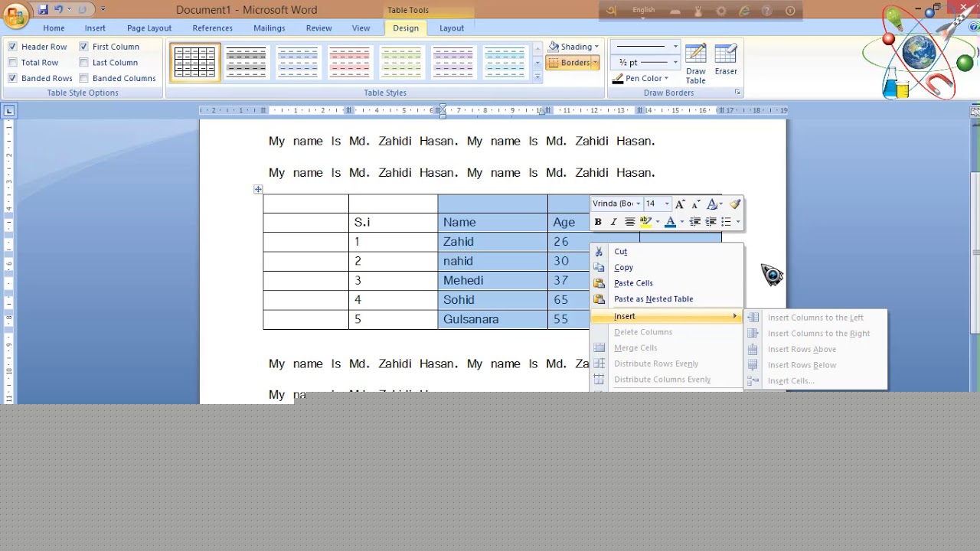Choose Copy from the context menu
The image size is (980, 551).
[x=666, y=267]
